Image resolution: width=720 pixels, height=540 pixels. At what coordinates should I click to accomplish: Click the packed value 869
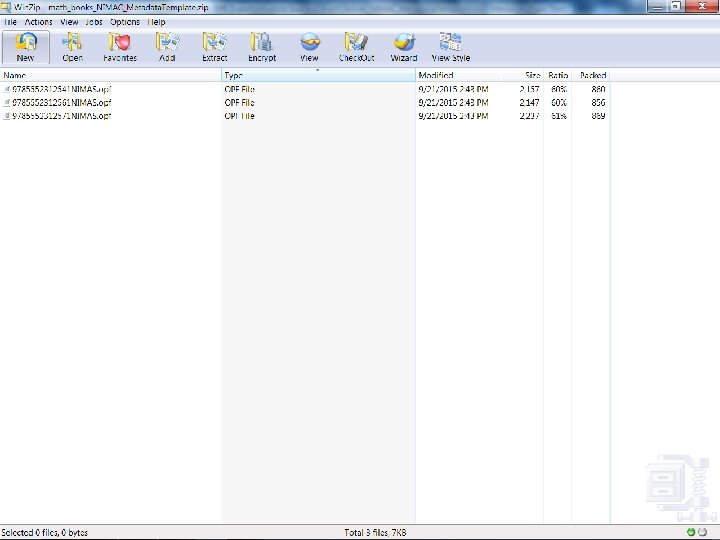[598, 116]
